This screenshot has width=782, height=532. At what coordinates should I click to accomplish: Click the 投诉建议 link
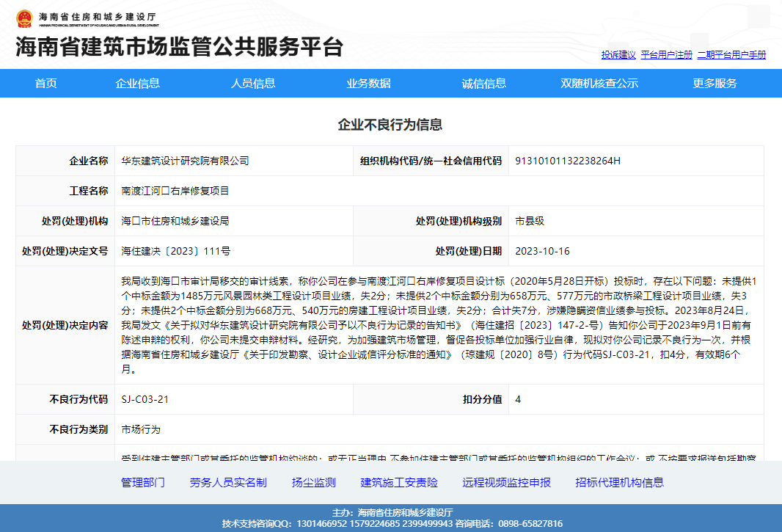tap(618, 55)
